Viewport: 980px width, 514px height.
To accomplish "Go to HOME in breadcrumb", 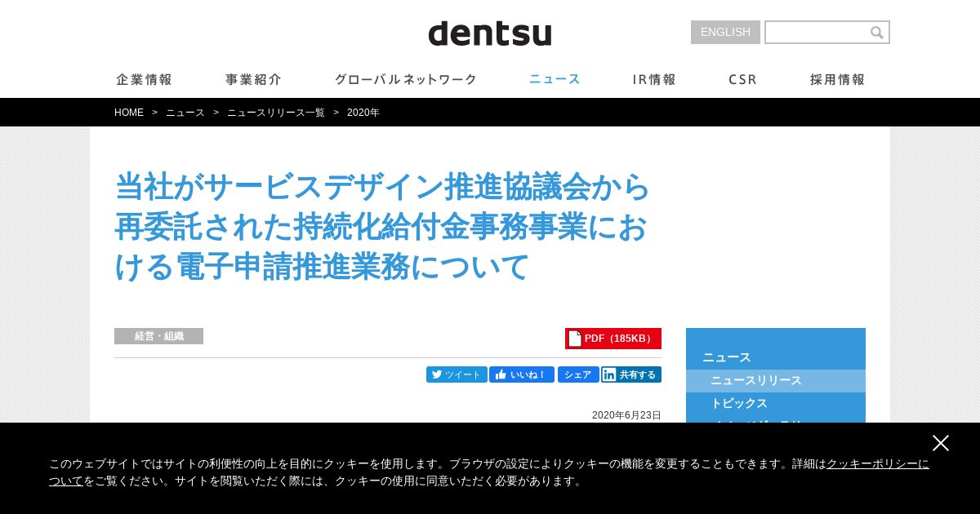I will (129, 113).
